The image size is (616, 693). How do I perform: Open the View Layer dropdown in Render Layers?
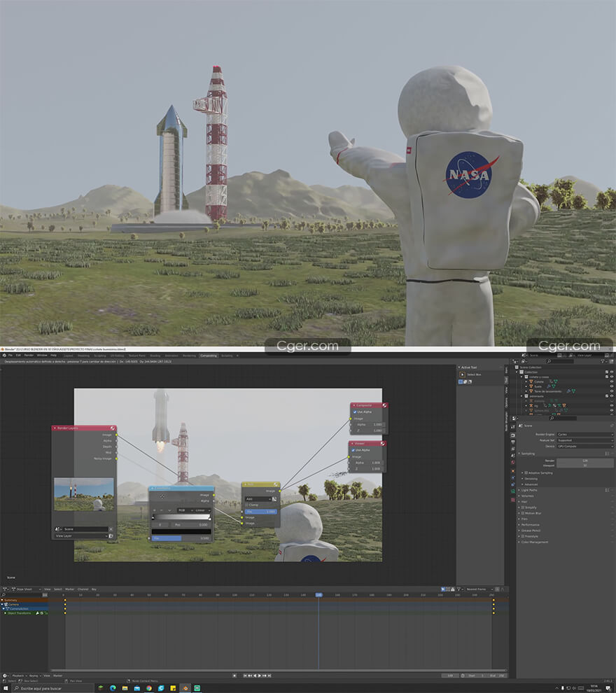click(81, 536)
